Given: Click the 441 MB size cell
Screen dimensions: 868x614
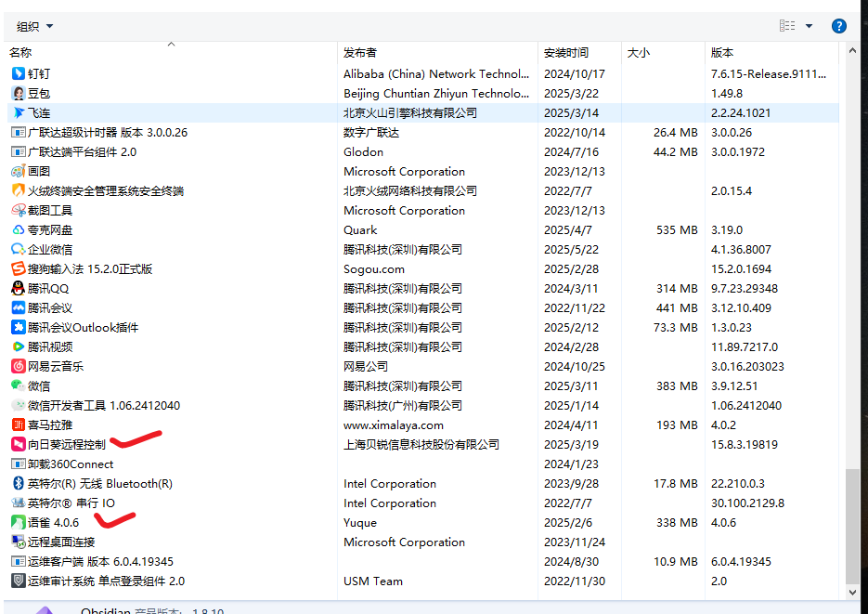Looking at the screenshot, I should pos(677,307).
